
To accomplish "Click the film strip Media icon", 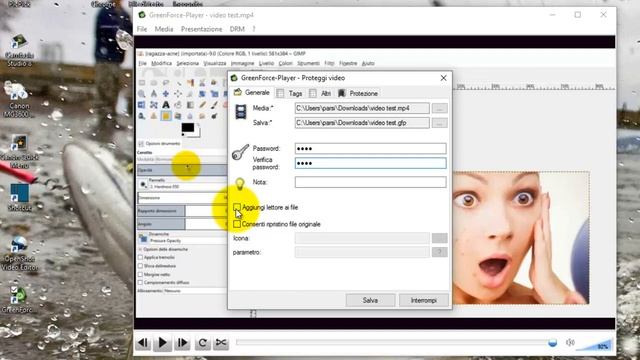I will (x=241, y=112).
